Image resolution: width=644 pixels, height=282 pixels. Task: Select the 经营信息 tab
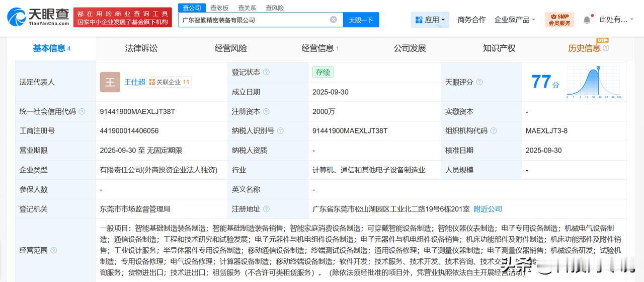(x=320, y=48)
